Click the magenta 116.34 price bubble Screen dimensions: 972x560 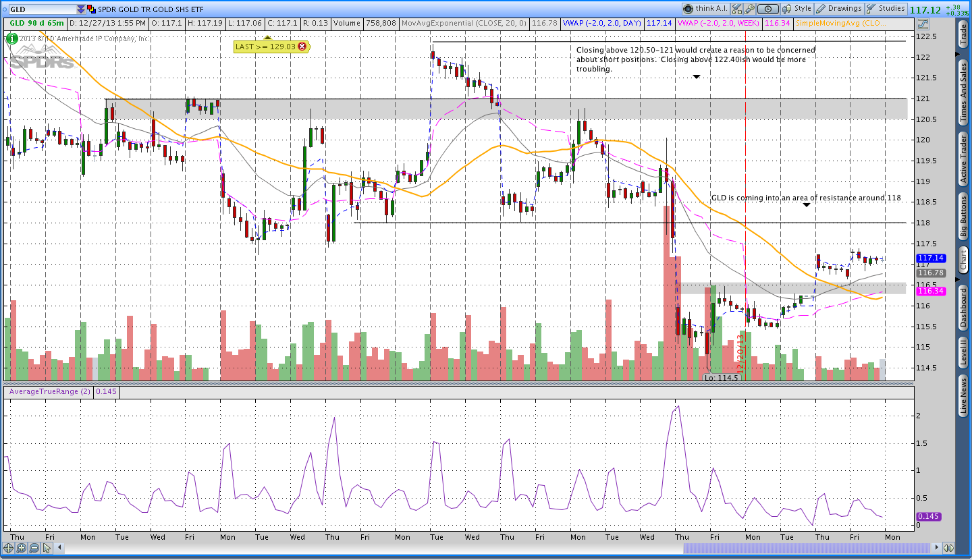tap(930, 291)
